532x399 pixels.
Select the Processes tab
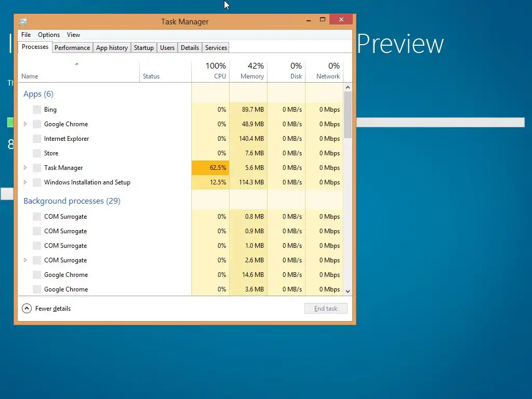pos(35,47)
